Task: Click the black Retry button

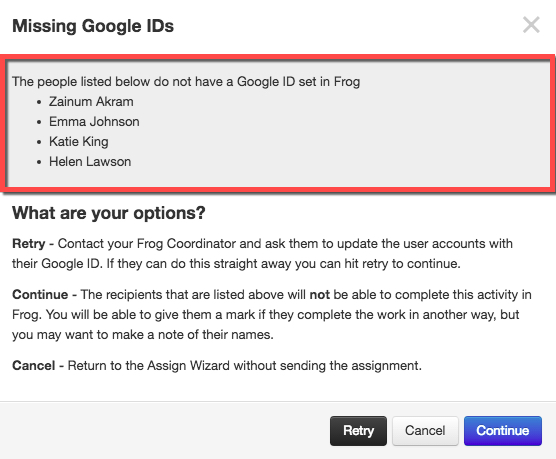Action: (x=358, y=431)
